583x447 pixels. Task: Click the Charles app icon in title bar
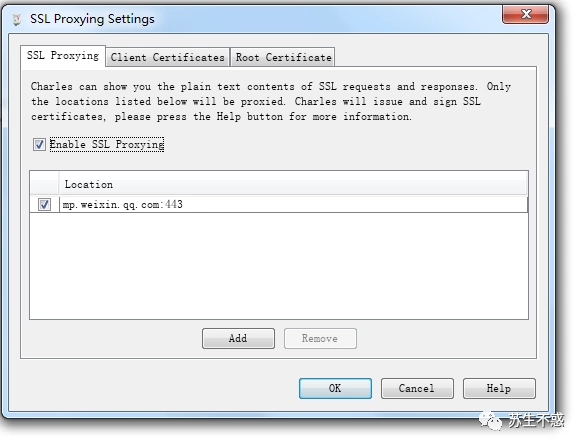coord(16,19)
